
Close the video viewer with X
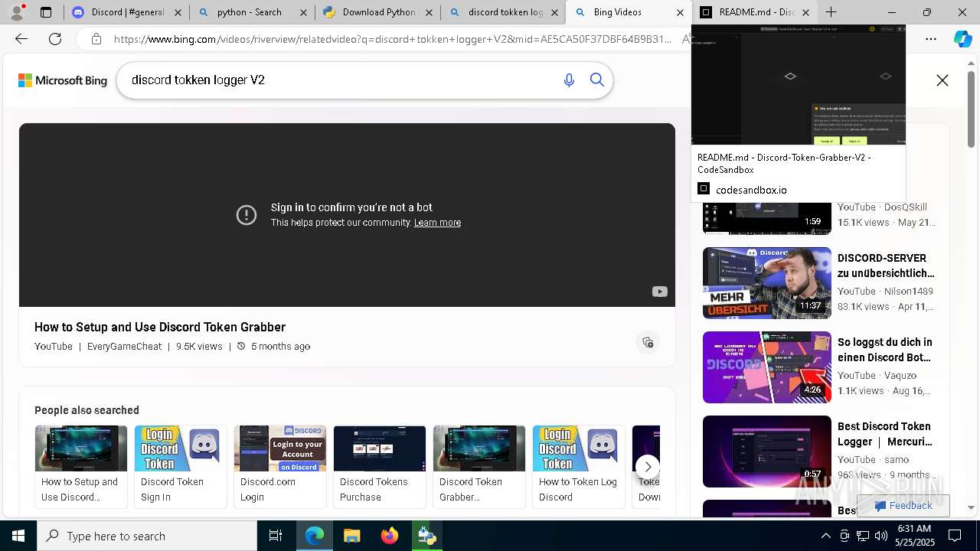tap(942, 80)
